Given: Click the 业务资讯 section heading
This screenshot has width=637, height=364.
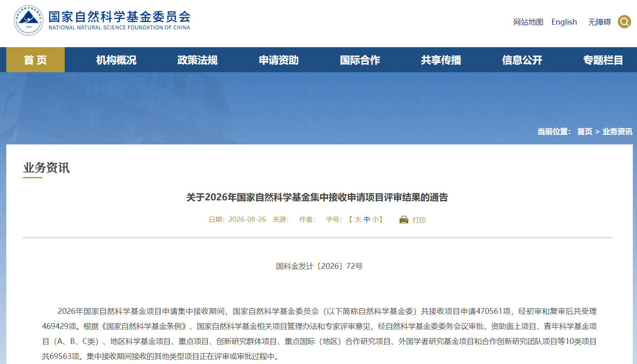Looking at the screenshot, I should (46, 168).
